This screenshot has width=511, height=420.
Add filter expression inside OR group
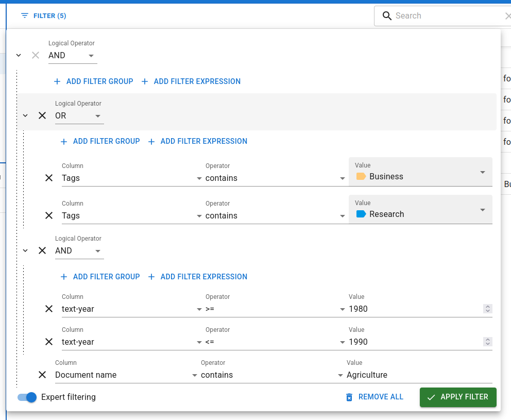[x=197, y=141]
